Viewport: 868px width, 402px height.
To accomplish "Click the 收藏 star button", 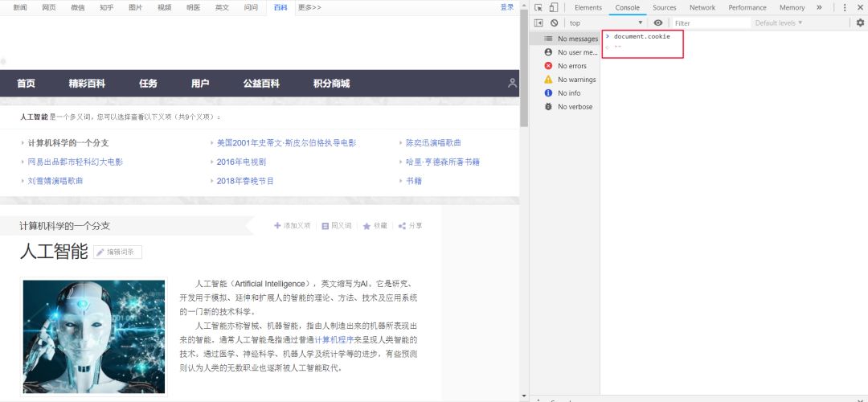I will pos(375,226).
